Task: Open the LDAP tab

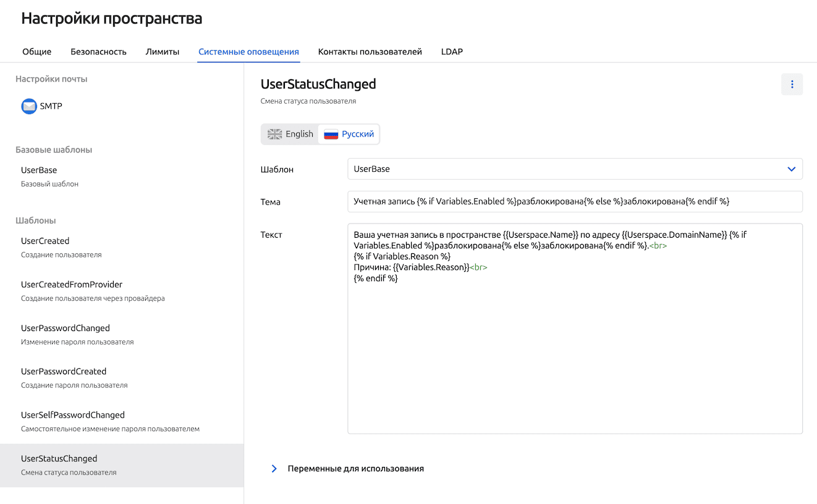Action: tap(452, 51)
